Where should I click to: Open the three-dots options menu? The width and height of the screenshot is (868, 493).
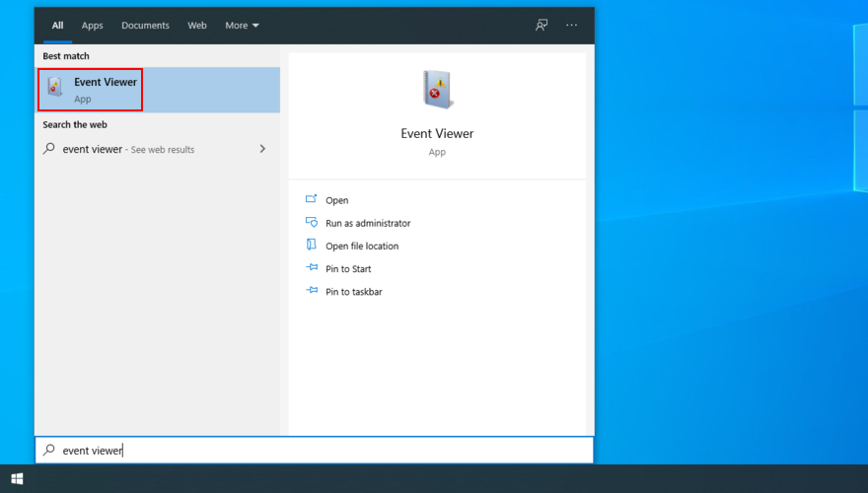(x=572, y=26)
